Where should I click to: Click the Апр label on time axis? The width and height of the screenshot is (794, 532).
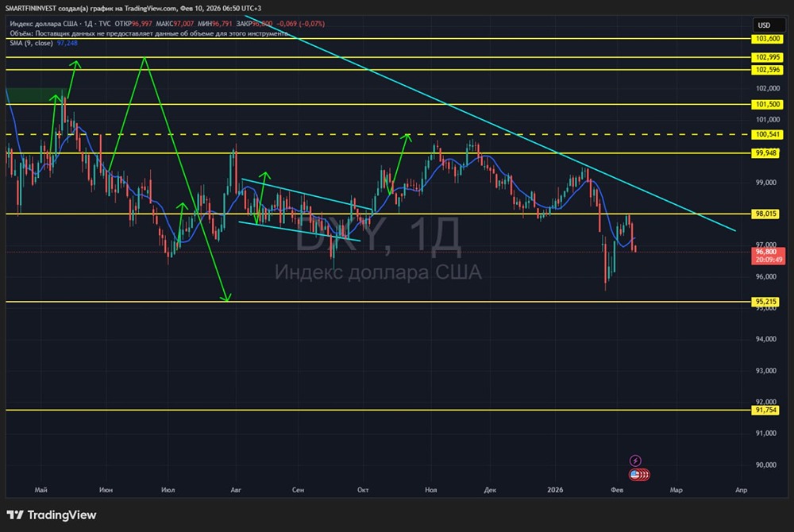742,490
